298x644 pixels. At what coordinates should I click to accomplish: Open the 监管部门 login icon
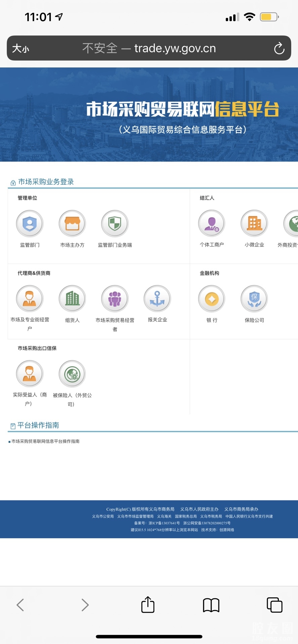coord(30,224)
